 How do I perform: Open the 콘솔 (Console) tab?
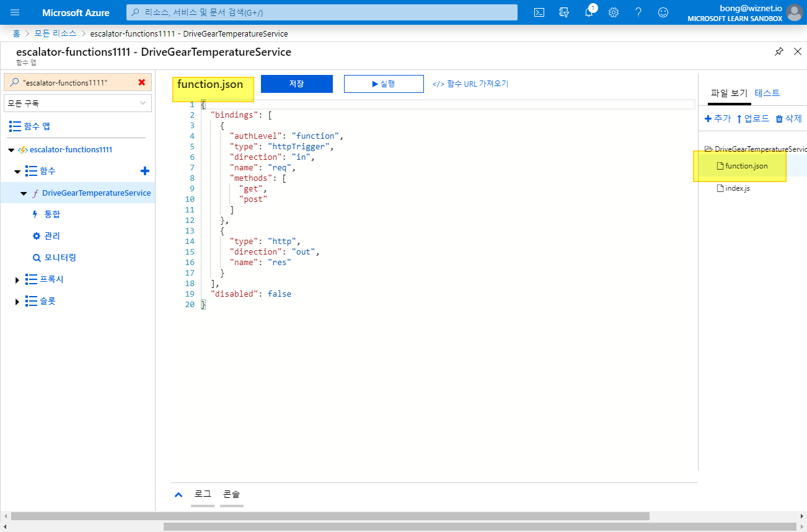coord(232,494)
